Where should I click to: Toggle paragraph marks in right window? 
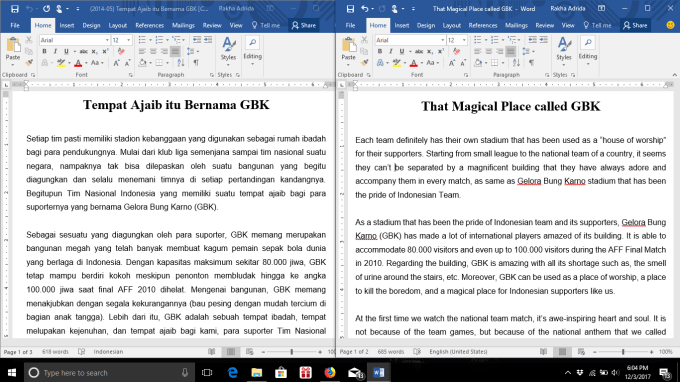pyautogui.click(x=531, y=63)
